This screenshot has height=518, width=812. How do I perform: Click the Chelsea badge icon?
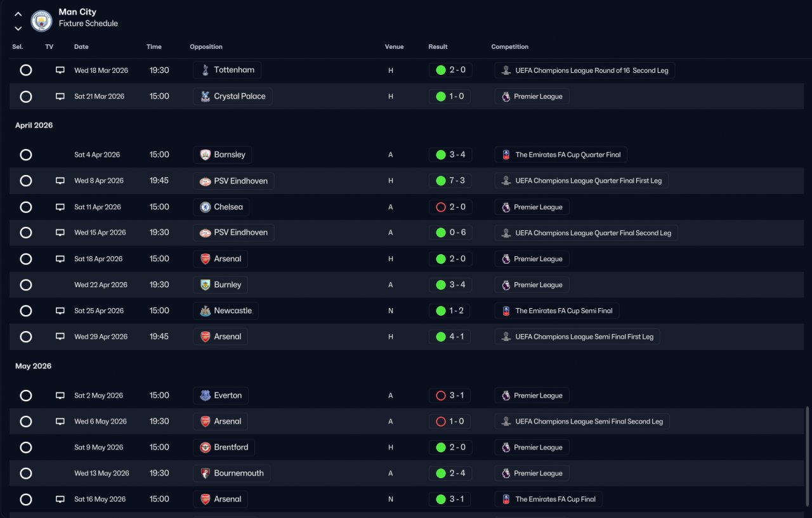coord(205,207)
